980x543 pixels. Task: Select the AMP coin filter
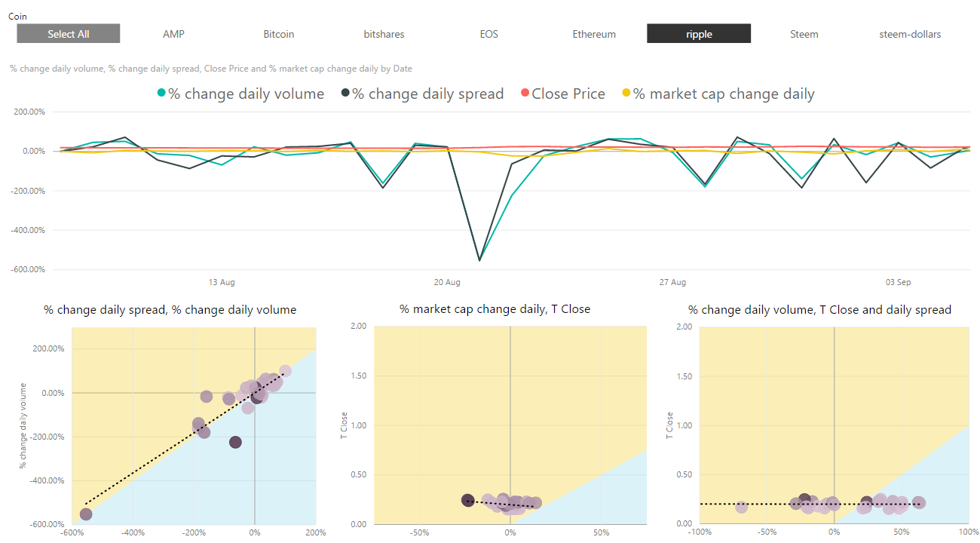[x=173, y=34]
